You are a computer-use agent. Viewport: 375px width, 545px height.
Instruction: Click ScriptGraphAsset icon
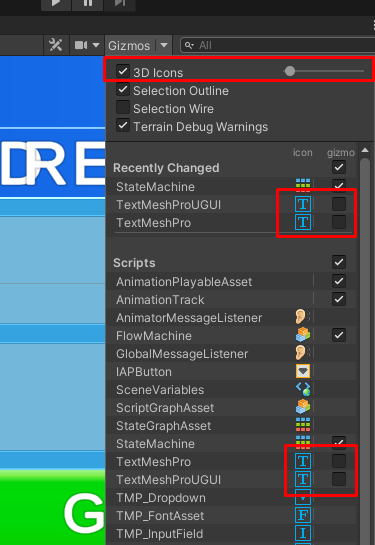(303, 407)
